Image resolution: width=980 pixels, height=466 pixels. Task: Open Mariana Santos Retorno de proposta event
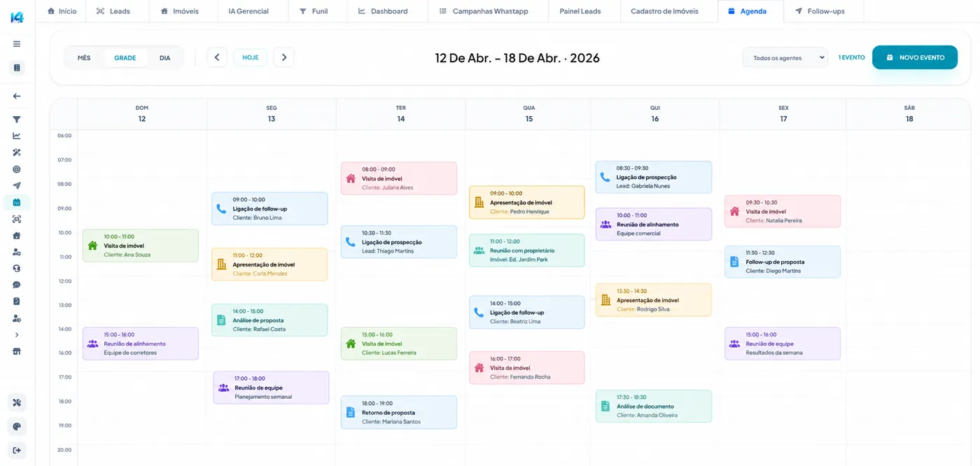coord(399,412)
